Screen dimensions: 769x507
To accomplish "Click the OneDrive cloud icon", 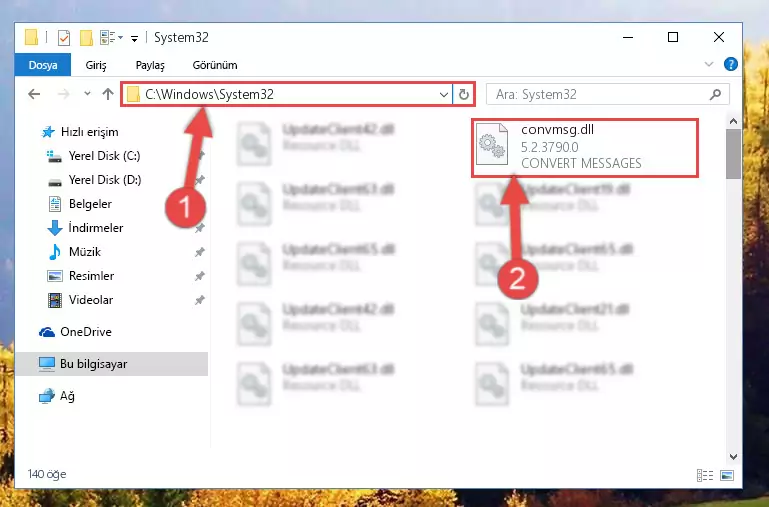I will pos(47,332).
